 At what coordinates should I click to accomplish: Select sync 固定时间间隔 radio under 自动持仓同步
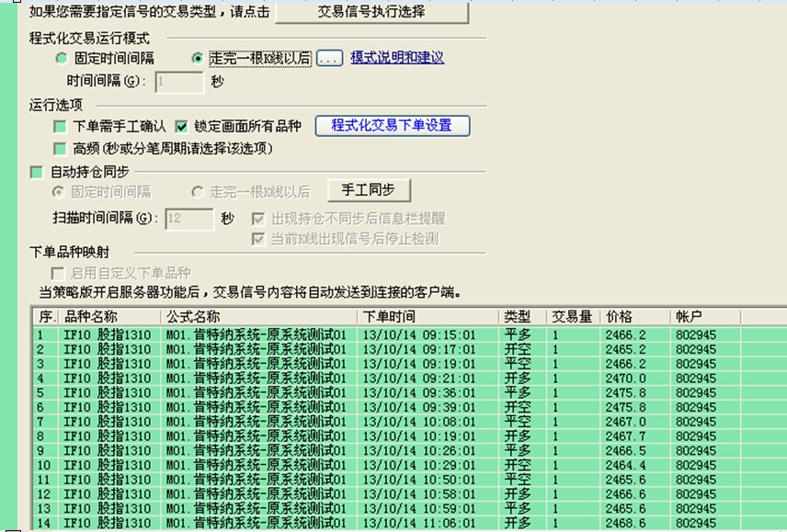click(x=59, y=192)
